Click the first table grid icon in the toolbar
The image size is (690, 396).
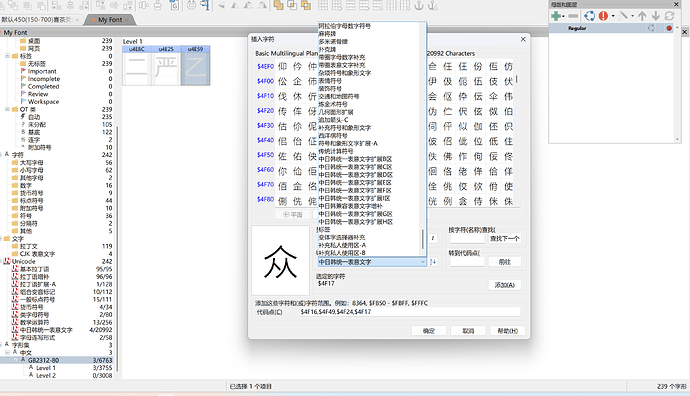pos(323,5)
